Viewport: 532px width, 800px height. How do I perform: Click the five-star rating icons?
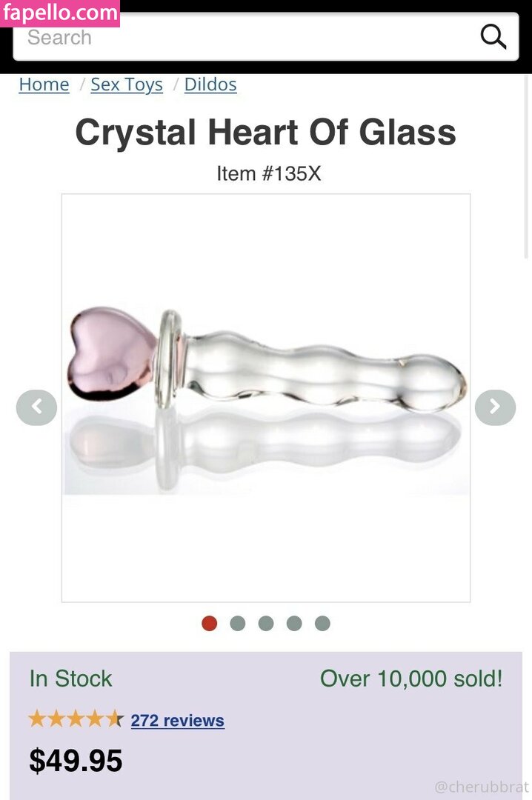(x=76, y=719)
